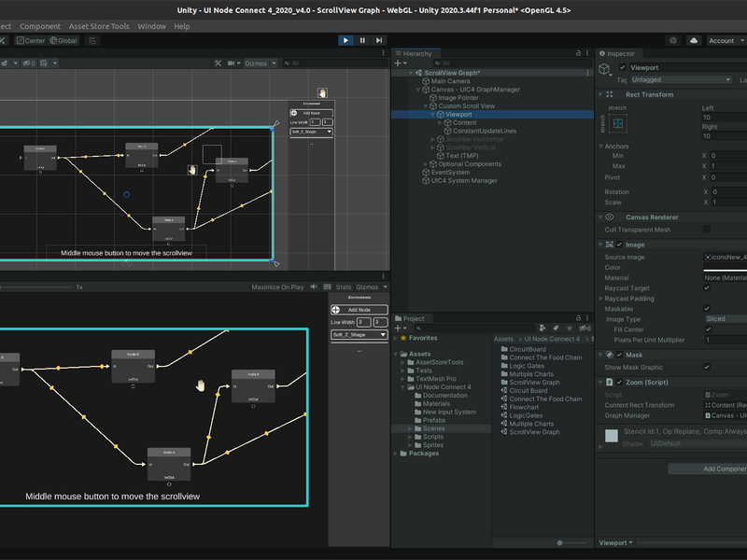Toggle the Zoom (Script) enabled checkbox
This screenshot has height=560, width=747.
[x=619, y=383]
